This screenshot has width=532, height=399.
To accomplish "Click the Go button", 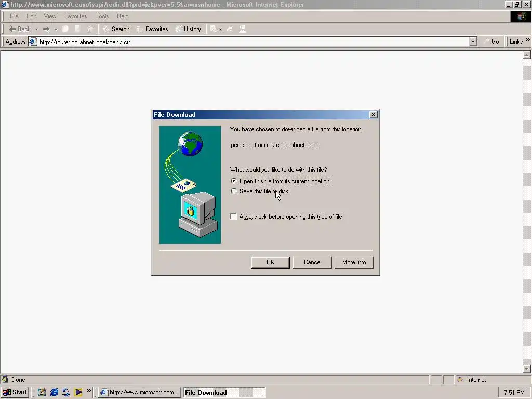I will [x=491, y=42].
